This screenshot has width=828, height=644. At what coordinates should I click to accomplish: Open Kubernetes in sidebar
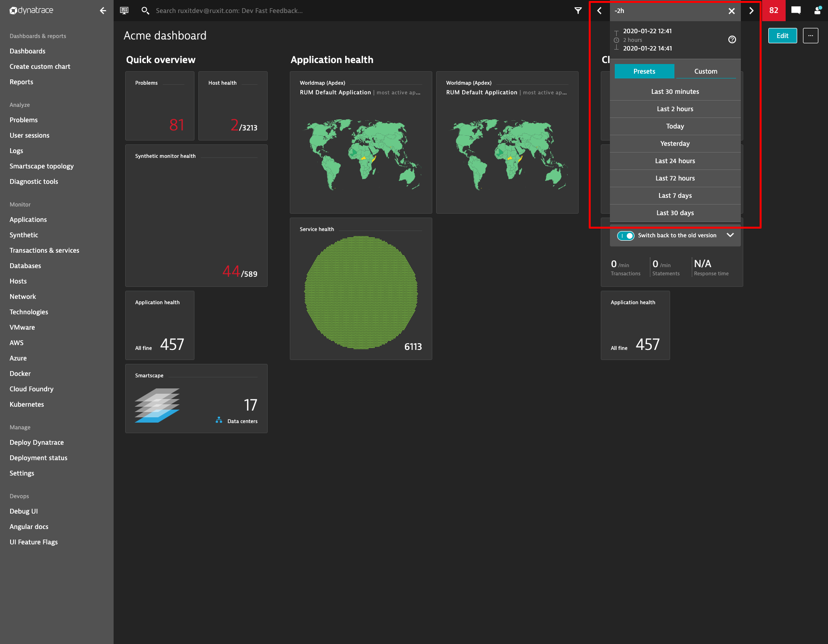[26, 404]
